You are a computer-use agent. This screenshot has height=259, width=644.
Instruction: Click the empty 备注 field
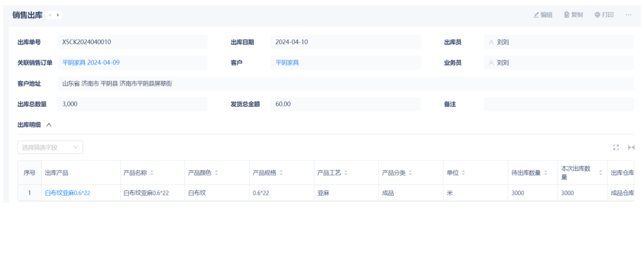(558, 104)
